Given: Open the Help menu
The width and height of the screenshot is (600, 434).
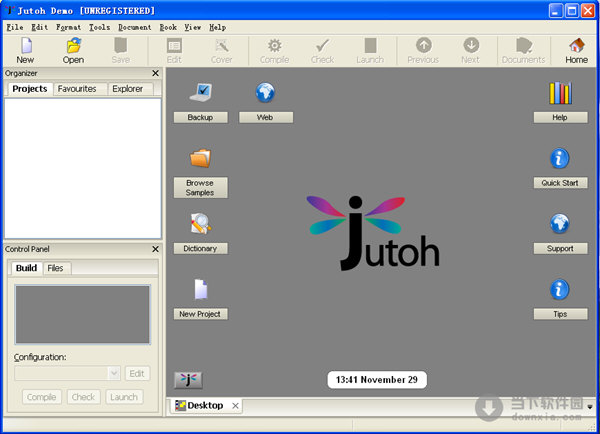Looking at the screenshot, I should [x=217, y=27].
